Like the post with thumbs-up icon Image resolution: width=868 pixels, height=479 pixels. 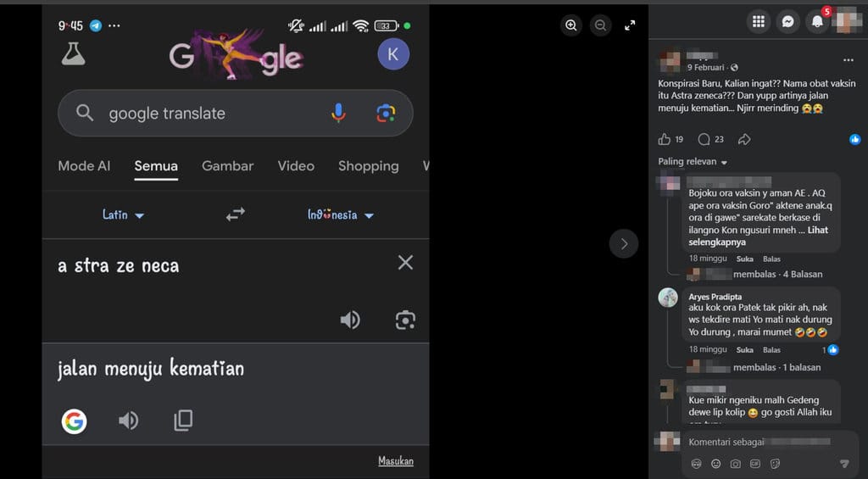pyautogui.click(x=665, y=139)
